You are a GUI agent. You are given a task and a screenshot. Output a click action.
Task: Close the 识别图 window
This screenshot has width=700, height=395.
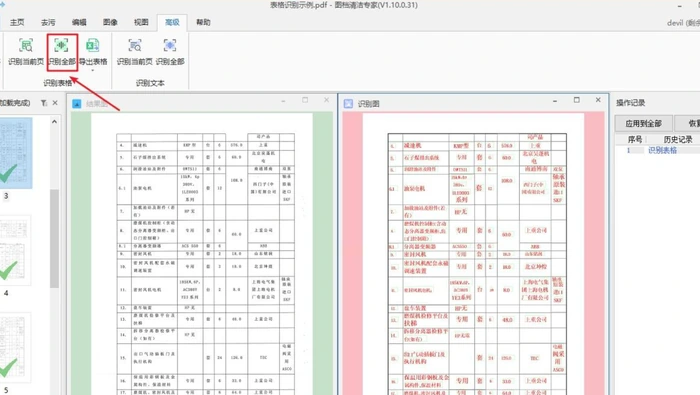tap(598, 100)
